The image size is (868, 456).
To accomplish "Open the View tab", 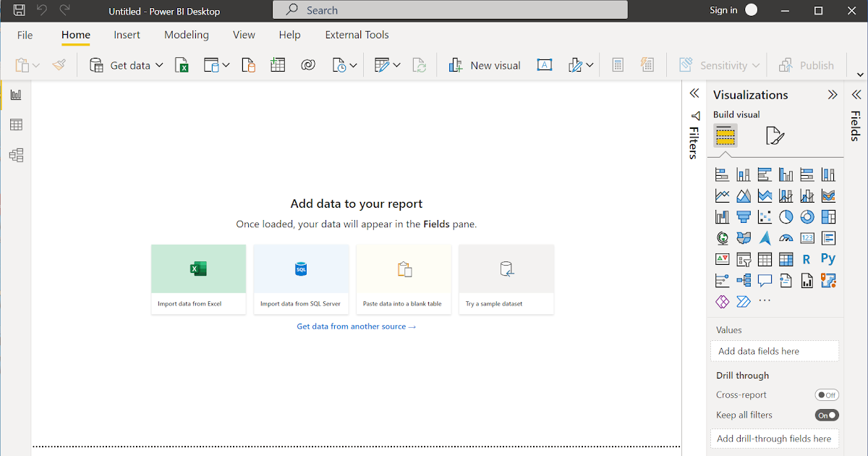I will click(x=244, y=35).
